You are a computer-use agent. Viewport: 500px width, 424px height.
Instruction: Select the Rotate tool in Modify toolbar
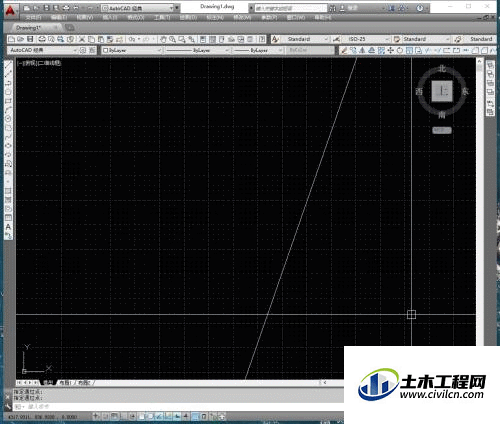[400, 50]
